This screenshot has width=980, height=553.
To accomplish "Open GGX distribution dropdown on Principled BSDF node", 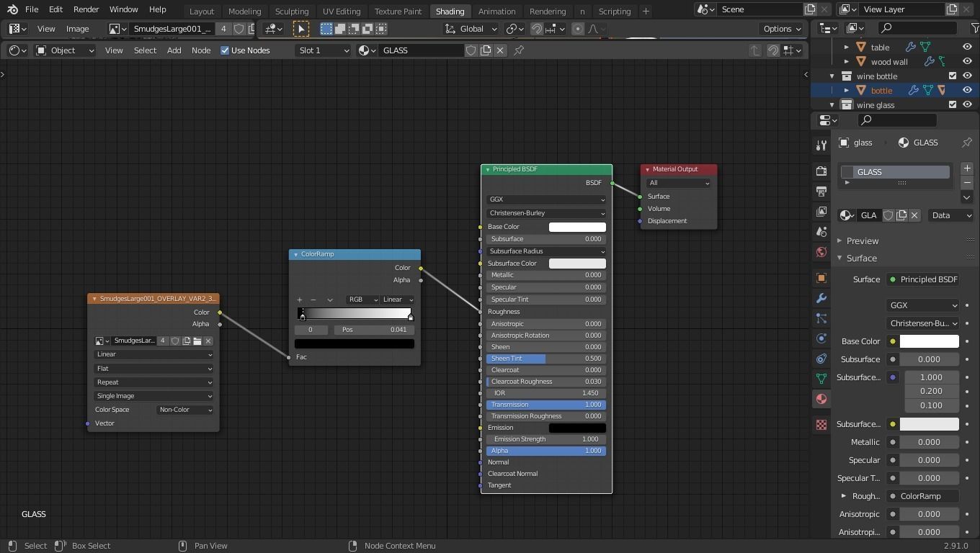I will click(x=546, y=199).
